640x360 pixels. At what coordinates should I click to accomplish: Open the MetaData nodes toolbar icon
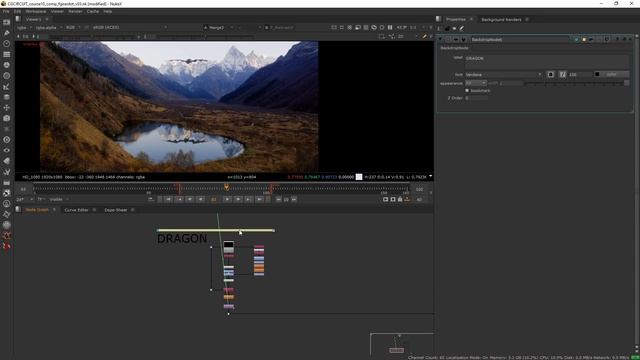[7, 161]
